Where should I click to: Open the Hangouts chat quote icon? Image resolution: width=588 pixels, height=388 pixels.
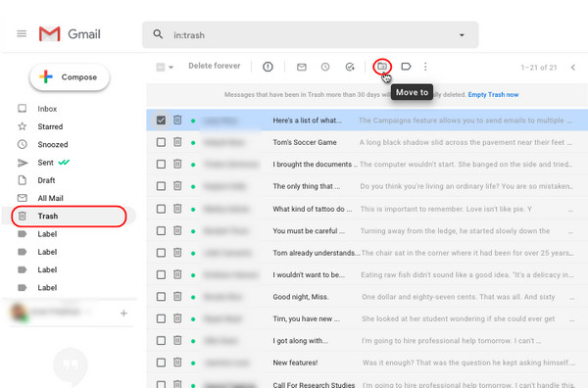[x=71, y=364]
